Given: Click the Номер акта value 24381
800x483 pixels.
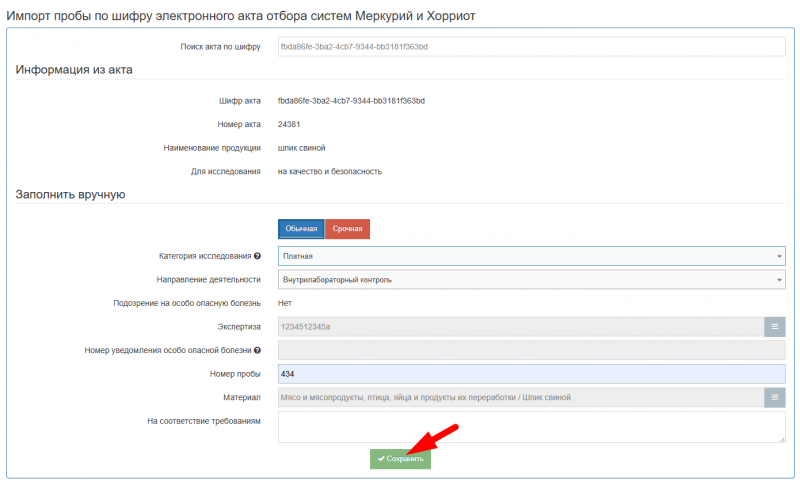Looking at the screenshot, I should tap(289, 124).
